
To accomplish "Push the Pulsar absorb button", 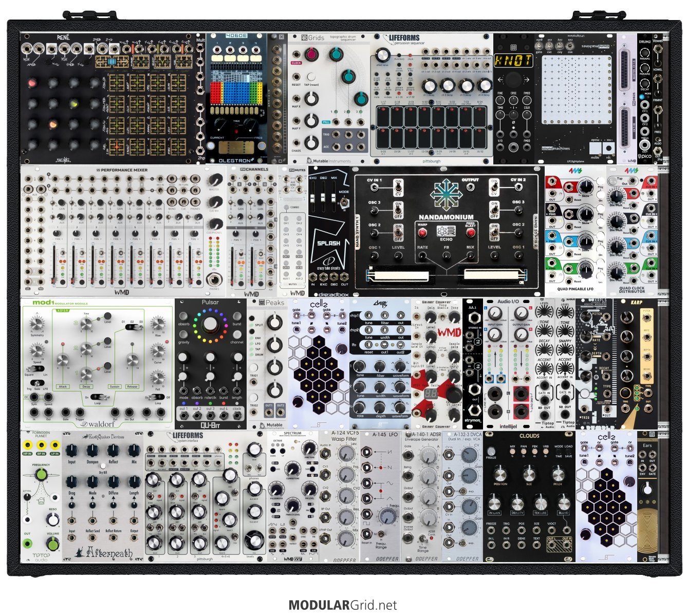I will (184, 316).
